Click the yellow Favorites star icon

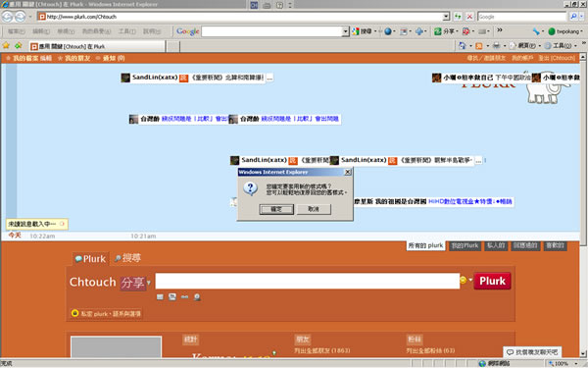click(7, 46)
